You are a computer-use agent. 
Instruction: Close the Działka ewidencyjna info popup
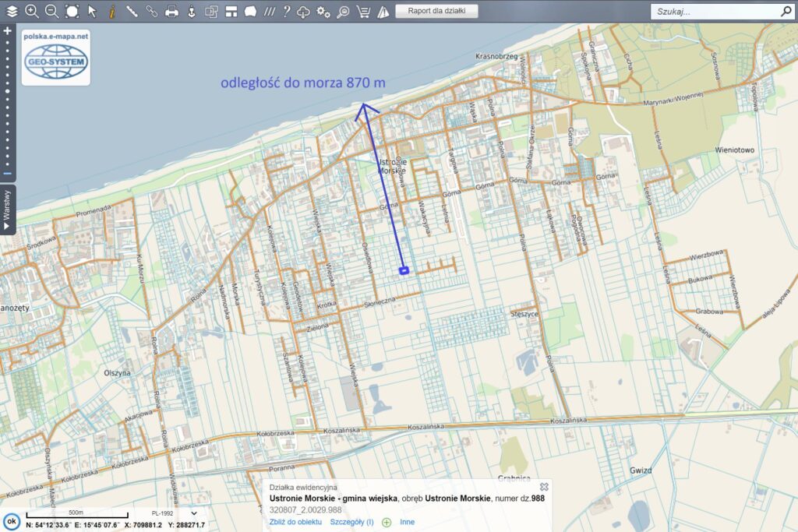click(x=544, y=487)
